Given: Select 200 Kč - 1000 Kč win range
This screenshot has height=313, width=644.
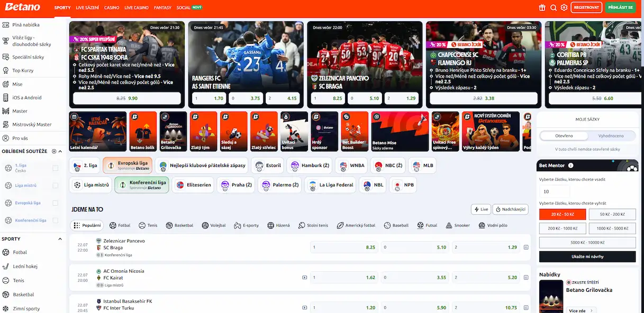Looking at the screenshot, I should tap(563, 228).
